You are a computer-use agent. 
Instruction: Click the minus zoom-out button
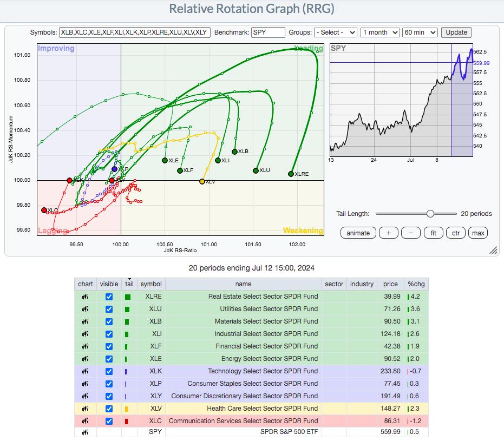pyautogui.click(x=411, y=233)
